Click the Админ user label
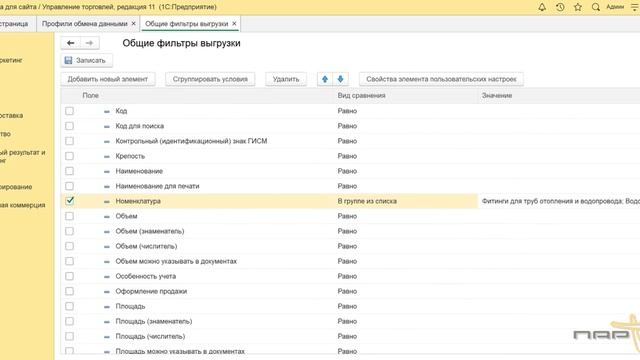This screenshot has height=360, width=640. coord(615,7)
